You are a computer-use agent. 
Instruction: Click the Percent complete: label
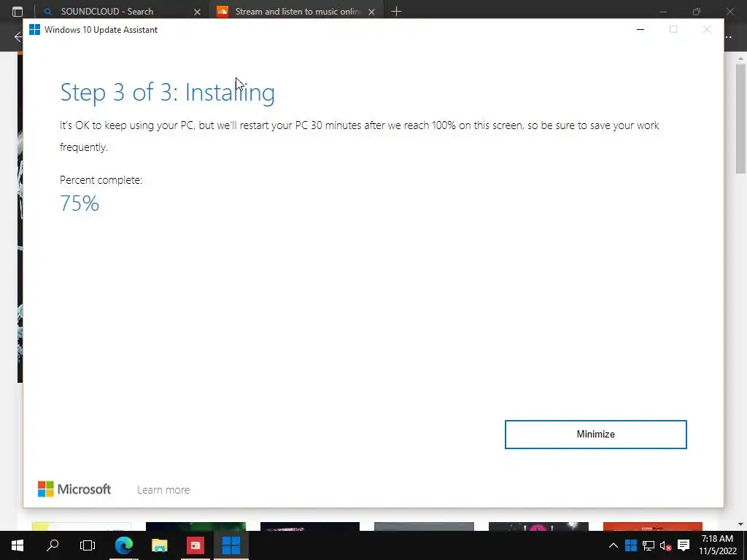(x=101, y=180)
